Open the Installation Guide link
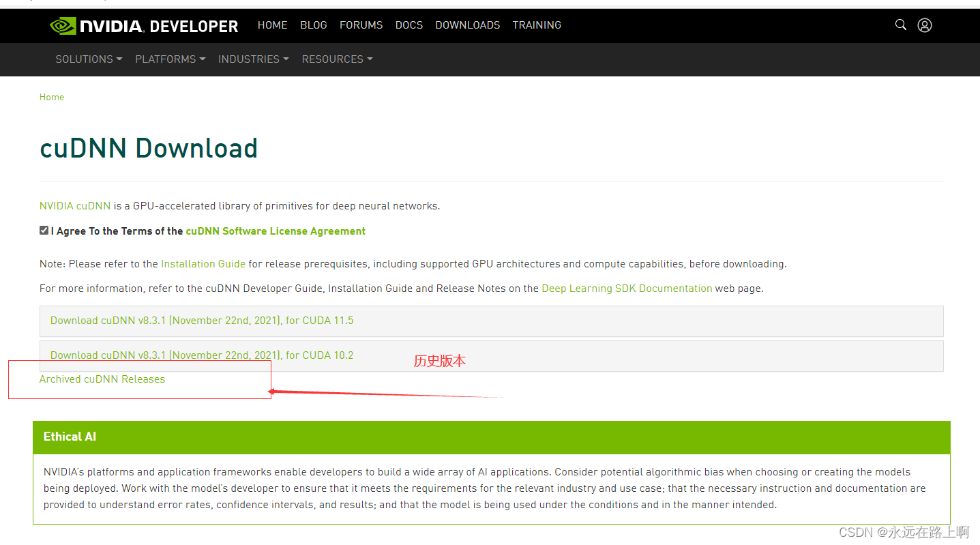This screenshot has width=980, height=545. click(x=203, y=264)
